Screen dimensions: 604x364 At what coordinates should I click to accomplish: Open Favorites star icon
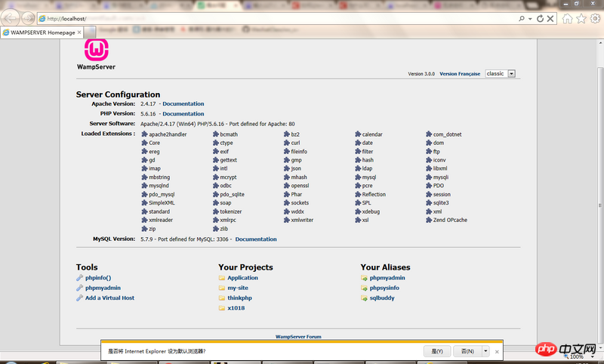coord(581,18)
